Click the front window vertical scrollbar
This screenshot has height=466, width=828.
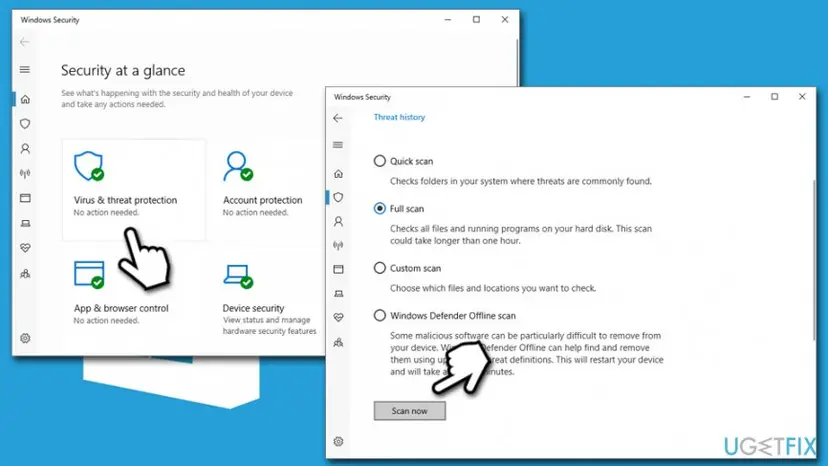click(x=814, y=260)
